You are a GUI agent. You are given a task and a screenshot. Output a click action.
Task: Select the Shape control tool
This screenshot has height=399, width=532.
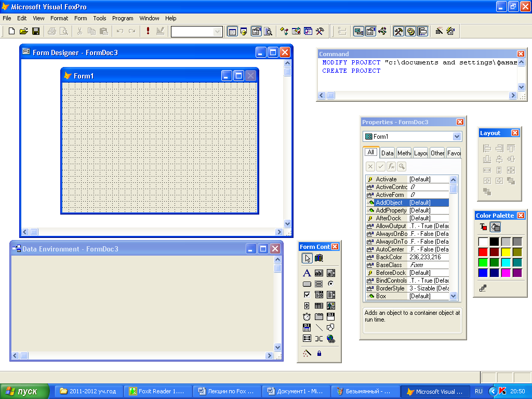point(331,327)
